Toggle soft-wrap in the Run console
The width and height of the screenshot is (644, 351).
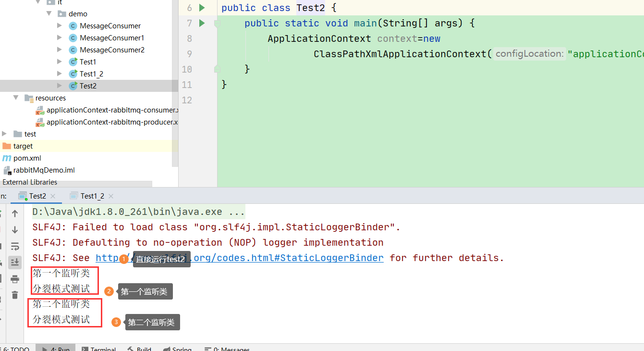(15, 246)
